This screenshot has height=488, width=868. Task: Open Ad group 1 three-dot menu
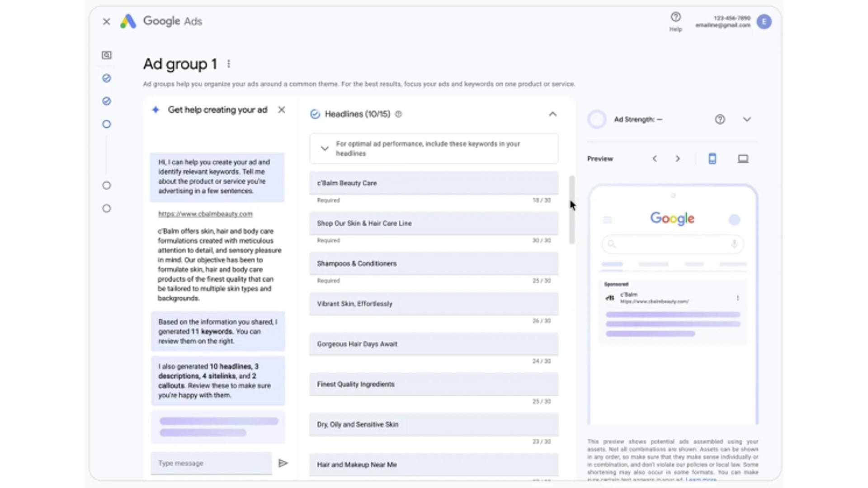coord(229,64)
